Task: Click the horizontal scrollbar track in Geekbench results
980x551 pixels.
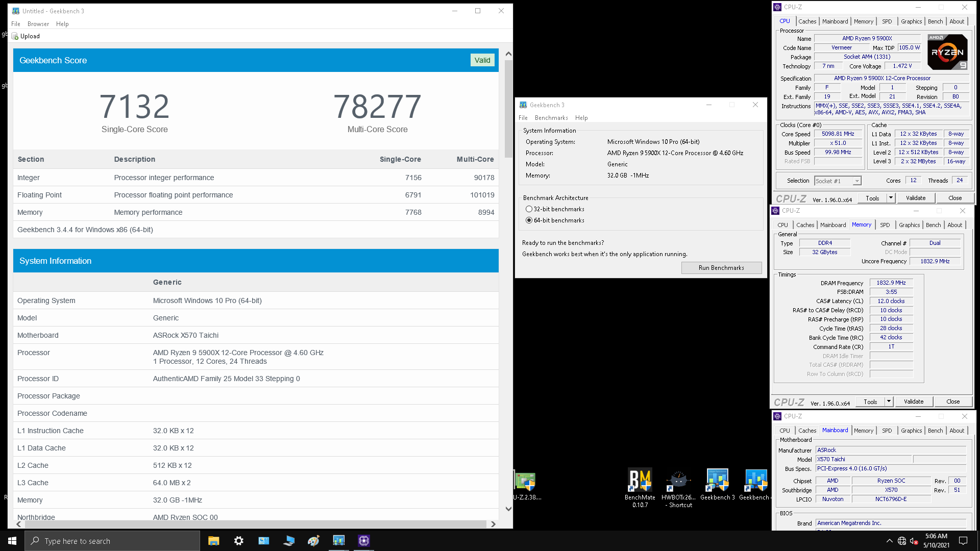Action: 255,524
